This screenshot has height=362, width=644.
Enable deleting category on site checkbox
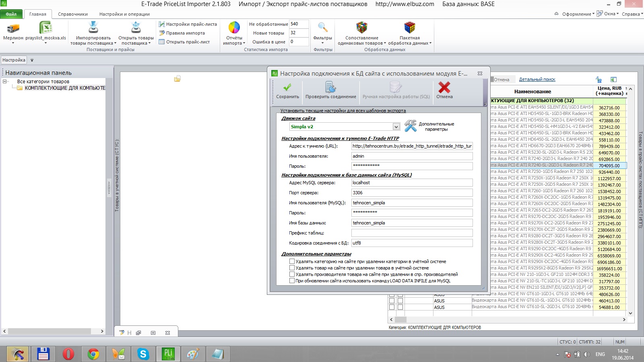(292, 261)
